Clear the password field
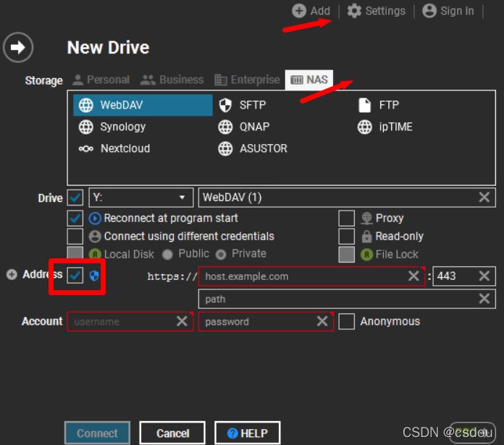Viewport: 504px width, 445px height. (x=322, y=321)
